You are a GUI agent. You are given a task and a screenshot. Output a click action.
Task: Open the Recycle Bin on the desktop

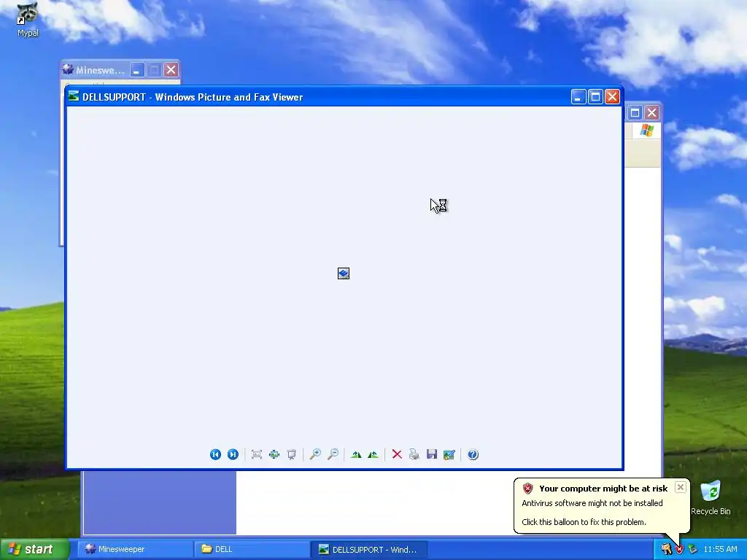tap(711, 497)
